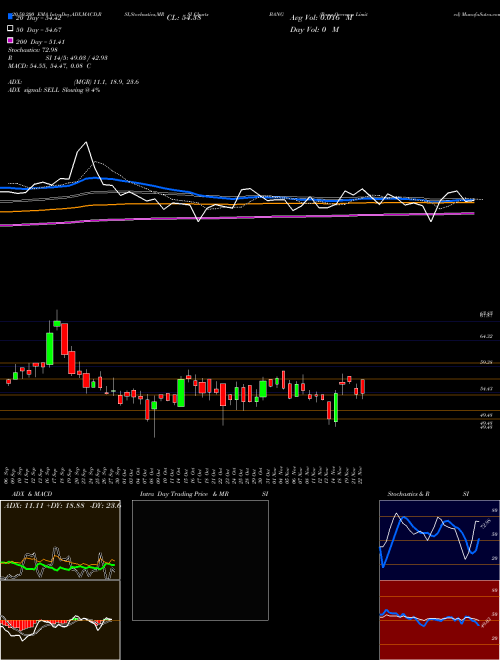
Task: Click the 59.28 price axis label
Action: pyautogui.click(x=486, y=362)
